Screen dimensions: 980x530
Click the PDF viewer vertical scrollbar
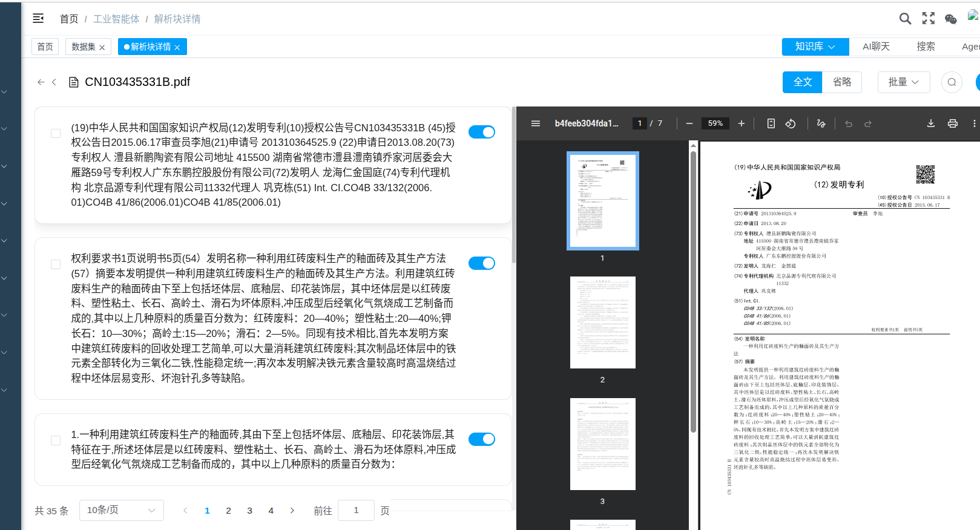(x=693, y=242)
